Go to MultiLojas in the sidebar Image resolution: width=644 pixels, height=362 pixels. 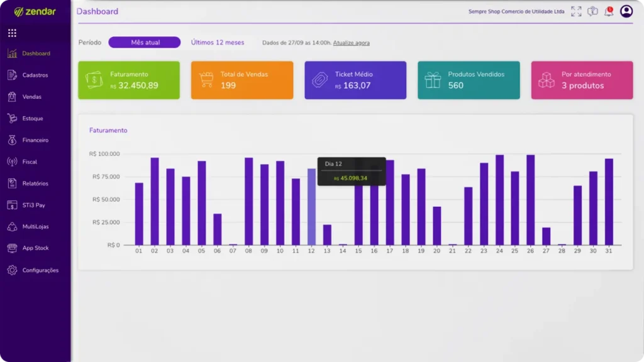35,226
